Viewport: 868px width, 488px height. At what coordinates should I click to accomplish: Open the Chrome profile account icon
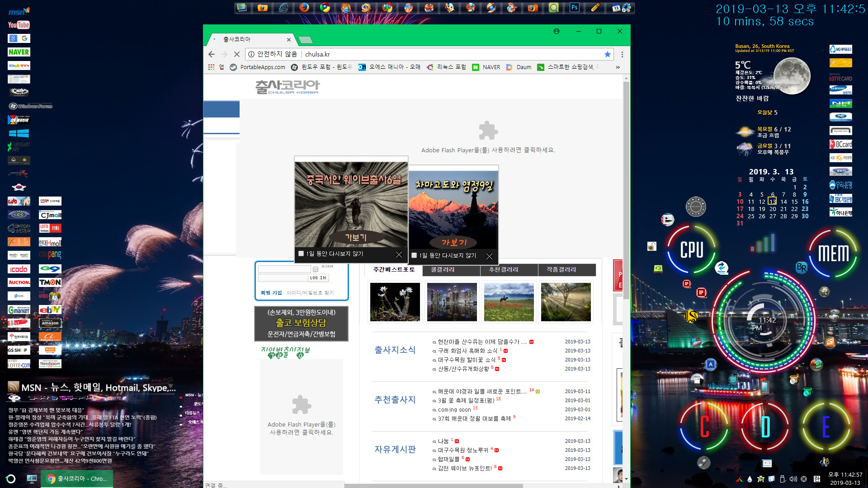pos(557,31)
